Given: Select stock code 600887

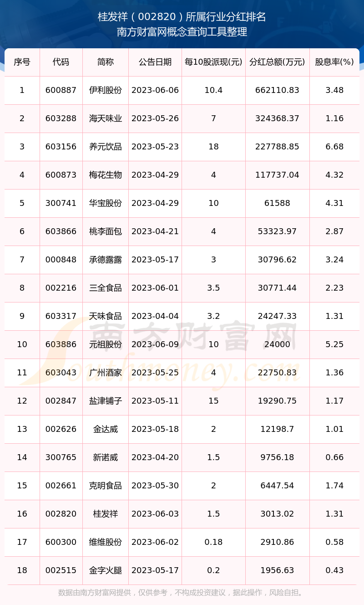Looking at the screenshot, I should click(61, 90).
